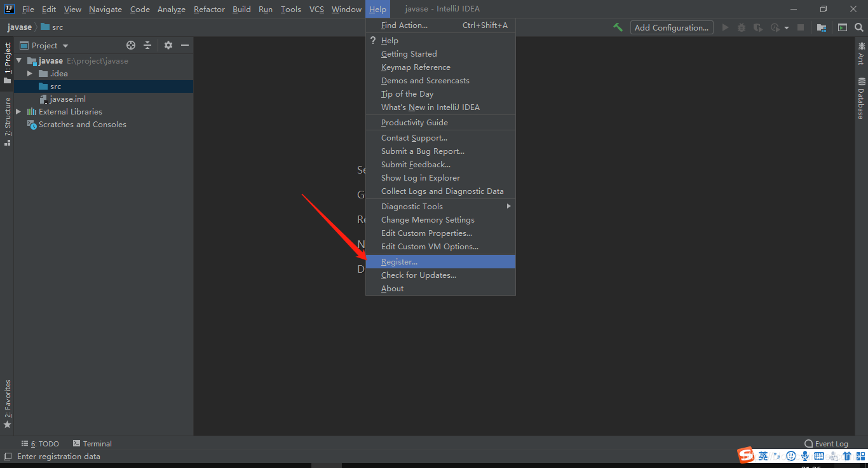This screenshot has height=468, width=868.
Task: Click Collapse All icon in Project panel
Action: pyautogui.click(x=147, y=45)
